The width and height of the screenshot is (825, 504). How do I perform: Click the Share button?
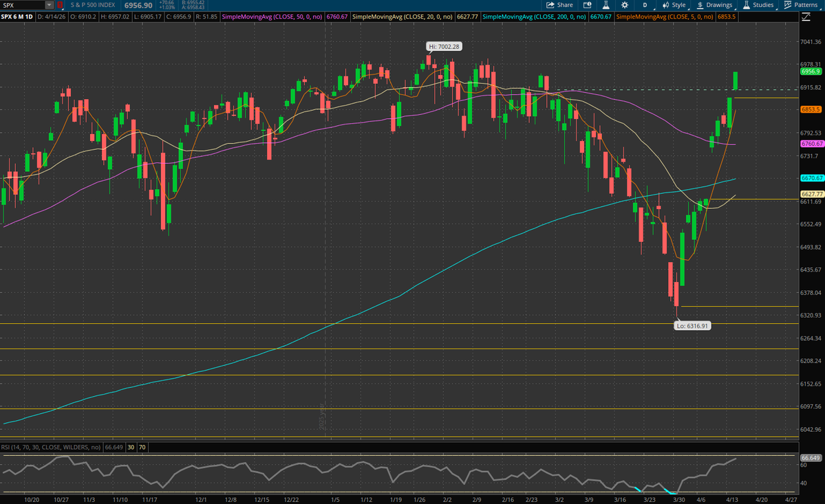(559, 6)
